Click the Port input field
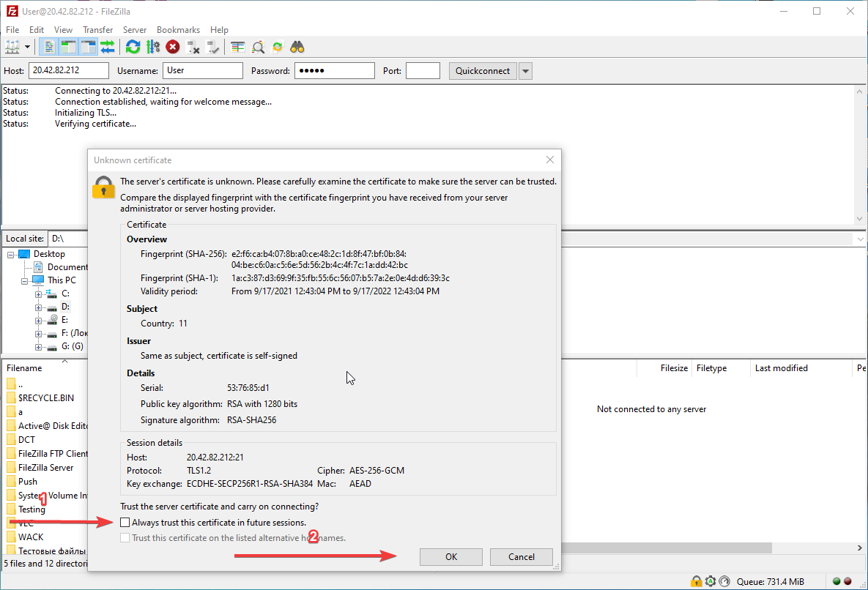The image size is (868, 590). pos(423,71)
